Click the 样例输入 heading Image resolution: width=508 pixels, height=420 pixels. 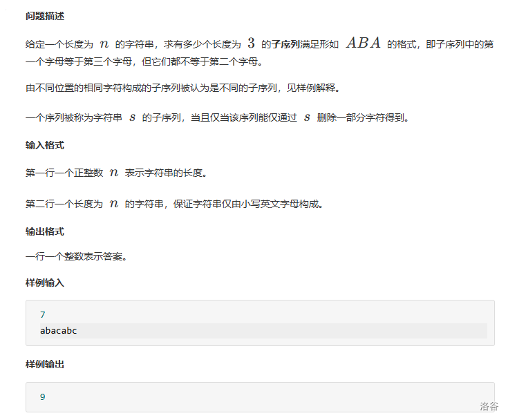pyautogui.click(x=45, y=283)
